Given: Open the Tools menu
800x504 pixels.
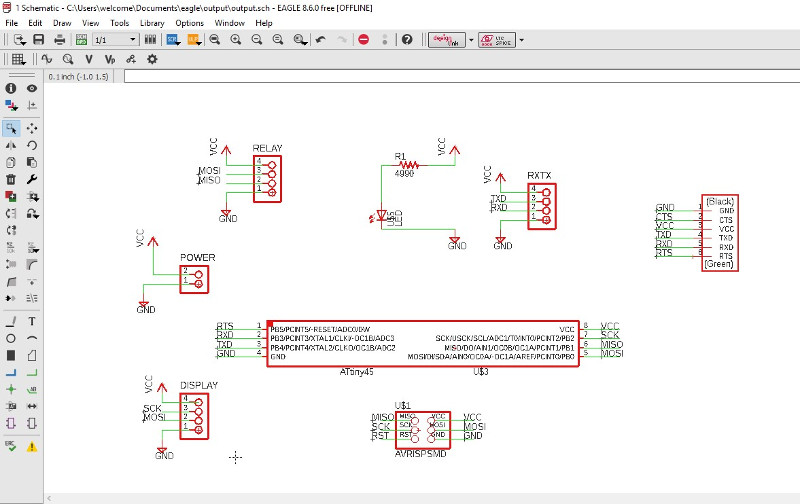Looking at the screenshot, I should click(x=119, y=23).
